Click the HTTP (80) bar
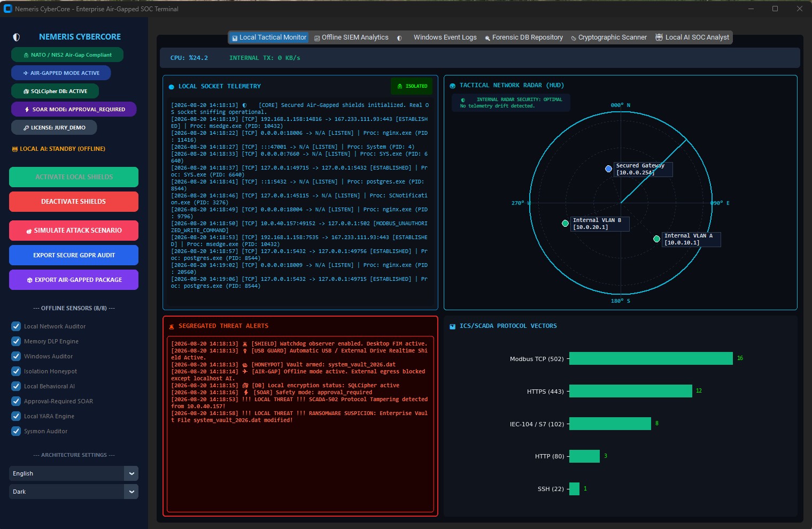The height and width of the screenshot is (529, 812). pos(584,456)
